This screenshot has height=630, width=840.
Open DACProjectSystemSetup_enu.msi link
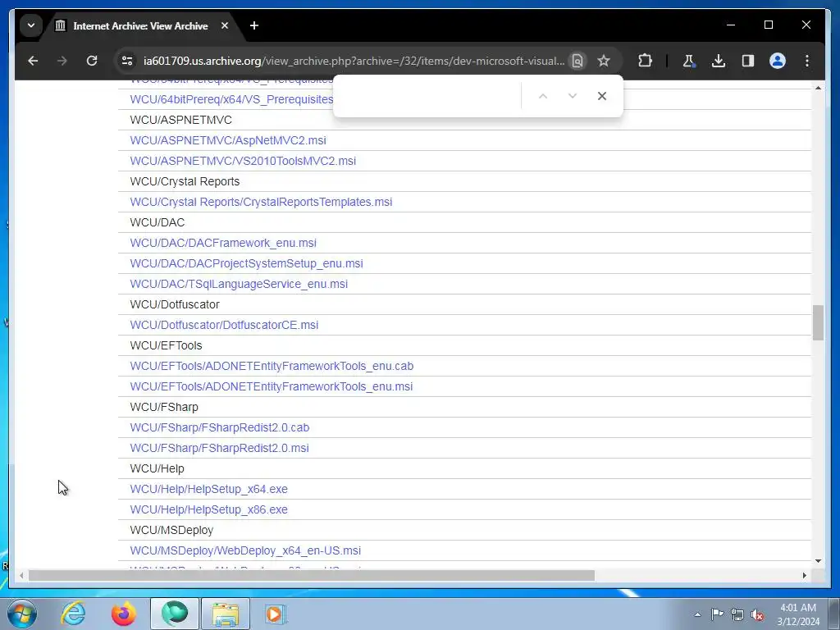[246, 263]
